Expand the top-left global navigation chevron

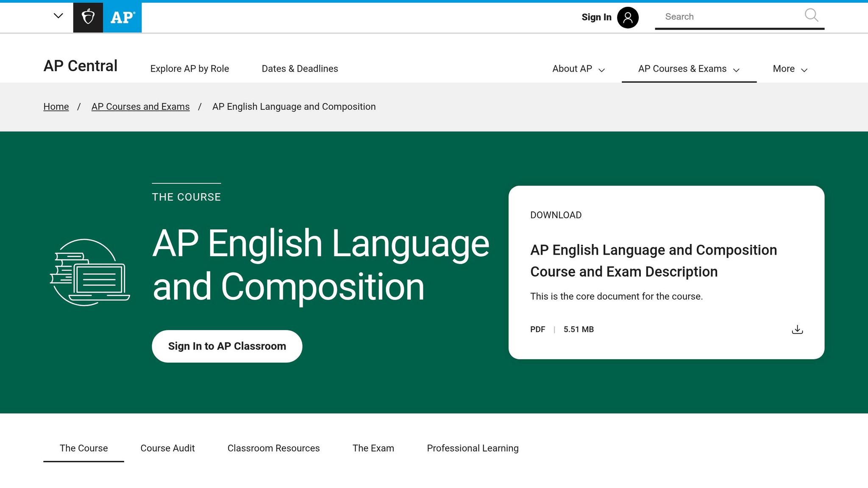pyautogui.click(x=58, y=16)
